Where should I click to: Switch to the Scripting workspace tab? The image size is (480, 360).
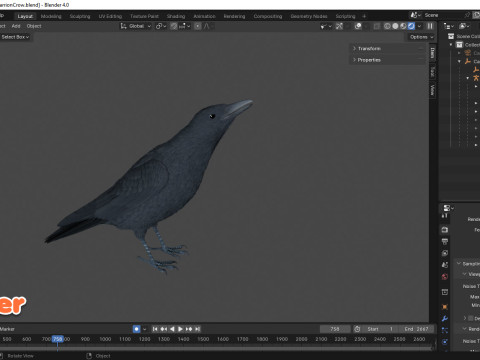345,16
